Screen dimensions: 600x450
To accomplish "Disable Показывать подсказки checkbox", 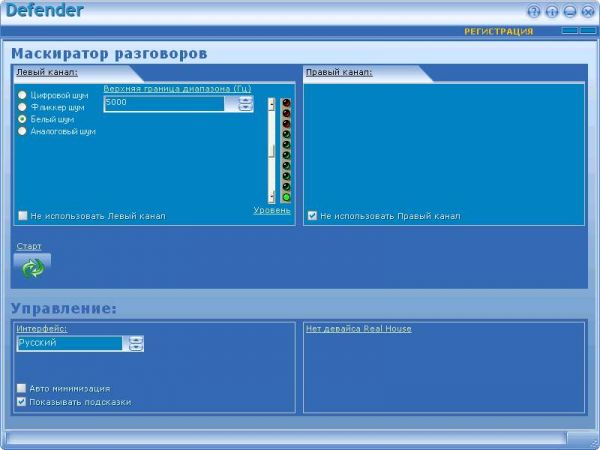I will point(21,402).
